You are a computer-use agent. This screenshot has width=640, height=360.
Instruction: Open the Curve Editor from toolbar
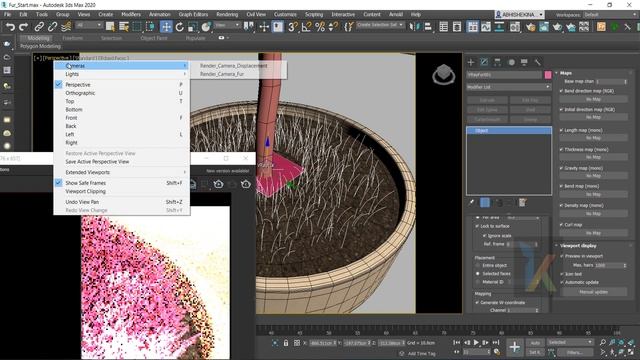click(486, 27)
